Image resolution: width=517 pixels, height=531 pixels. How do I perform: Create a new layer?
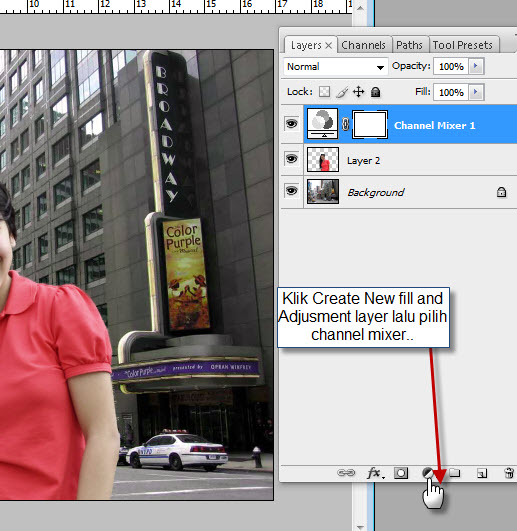(x=482, y=473)
